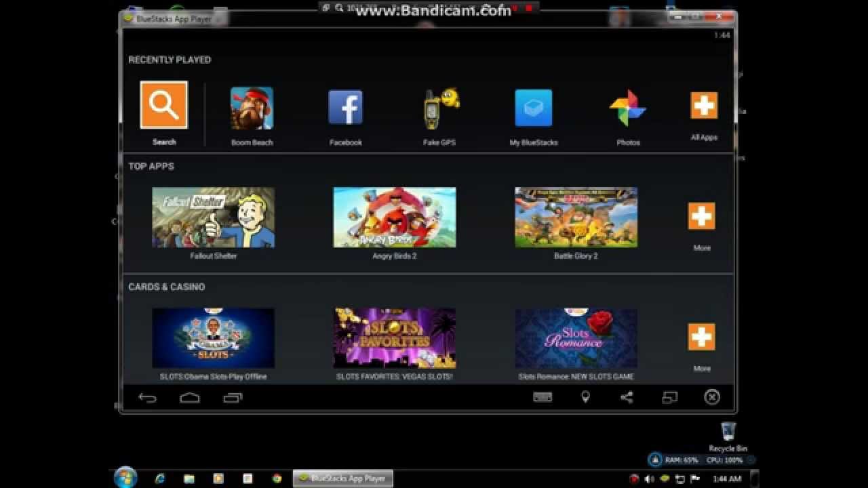Click the BlueStacks App Player title bar
868x488 pixels.
[429, 19]
